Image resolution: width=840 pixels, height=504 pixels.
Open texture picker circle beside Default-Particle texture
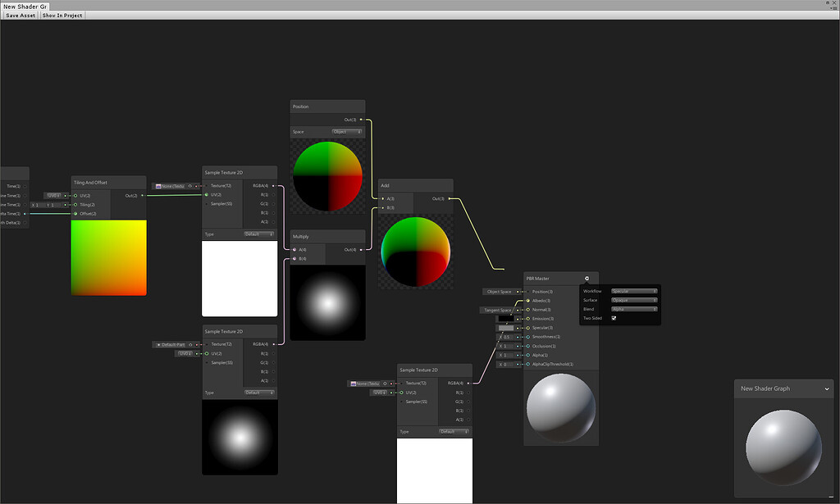pyautogui.click(x=190, y=344)
